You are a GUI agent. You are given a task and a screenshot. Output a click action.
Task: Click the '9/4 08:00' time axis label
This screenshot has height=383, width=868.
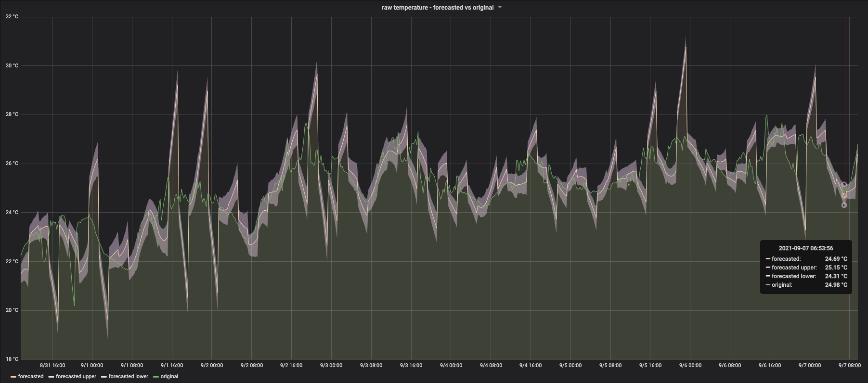(491, 366)
